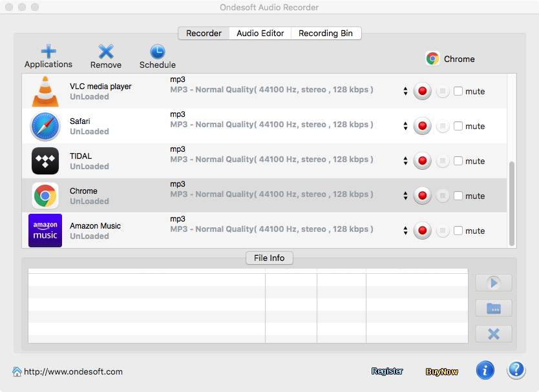Viewport: 539px width, 392px height.
Task: Select the VLC media player name text
Action: coord(100,87)
